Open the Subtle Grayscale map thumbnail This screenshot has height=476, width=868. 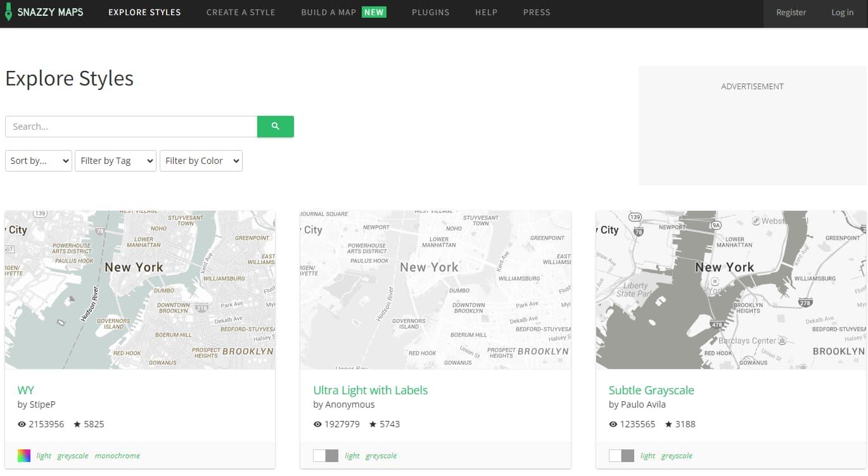click(731, 290)
